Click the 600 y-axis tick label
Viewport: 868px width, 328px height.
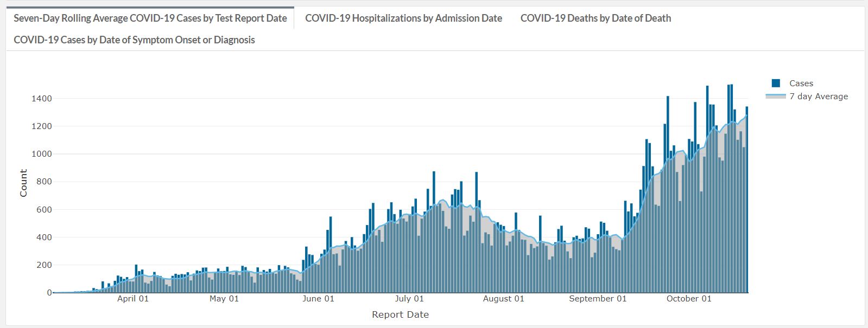pyautogui.click(x=43, y=210)
